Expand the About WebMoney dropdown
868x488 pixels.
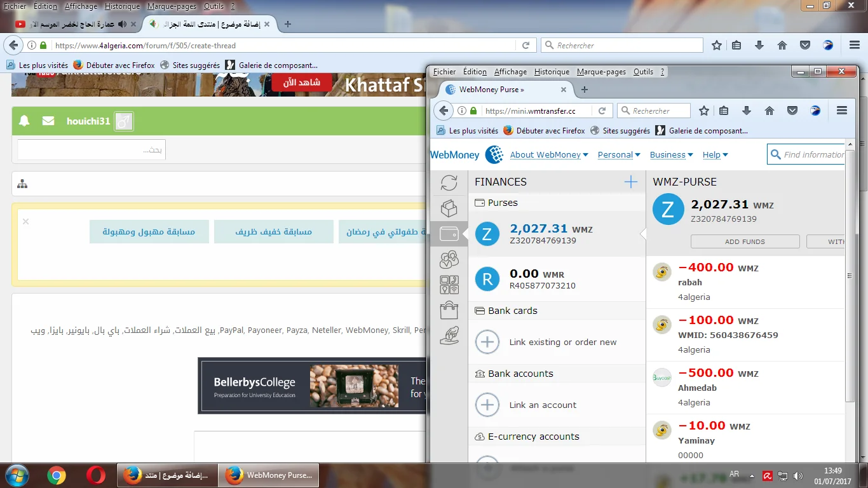point(548,155)
